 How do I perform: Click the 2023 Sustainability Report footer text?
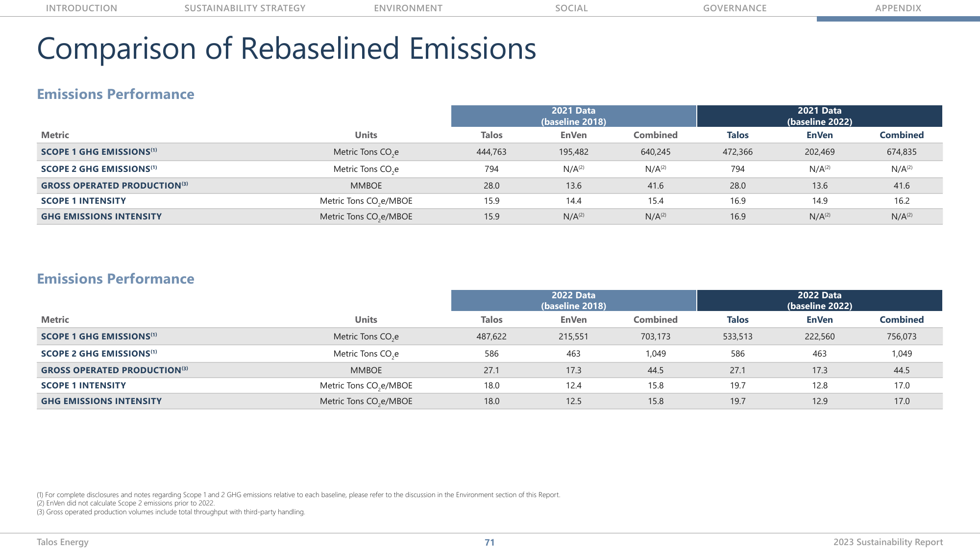(888, 542)
